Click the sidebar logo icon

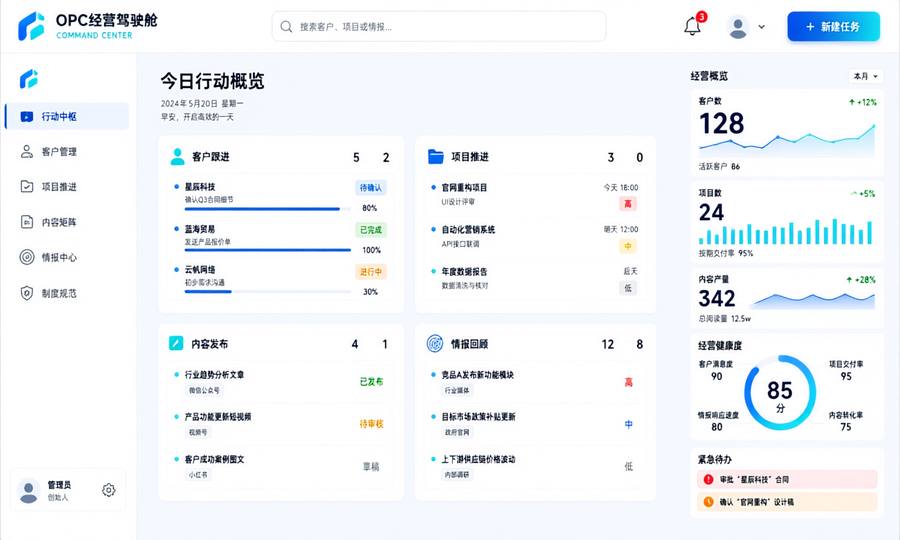pos(29,79)
